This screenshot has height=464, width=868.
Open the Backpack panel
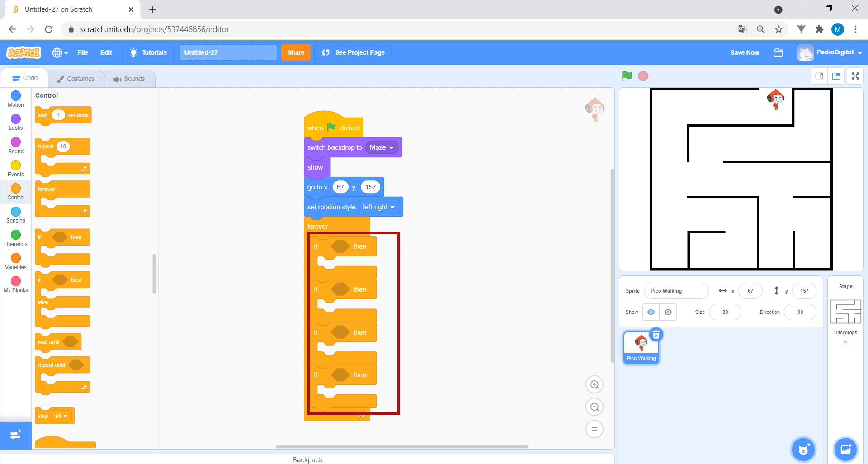pos(307,459)
